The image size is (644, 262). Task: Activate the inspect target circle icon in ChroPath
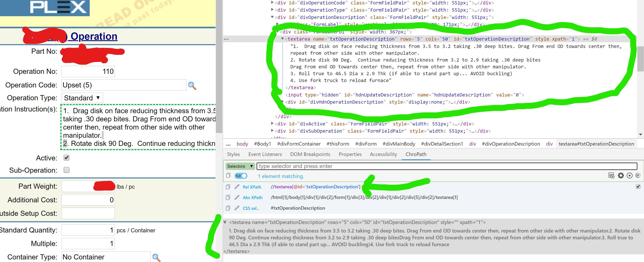pyautogui.click(x=630, y=176)
